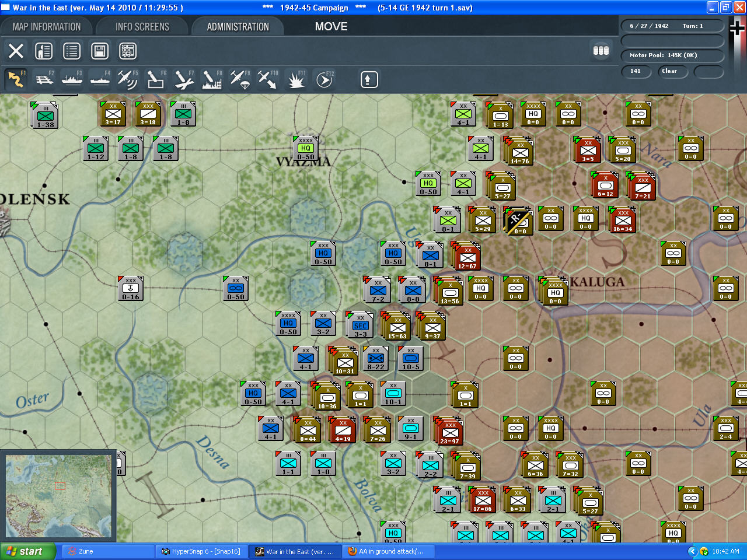Click the F11 explosion mode icon
747x560 pixels.
[296, 79]
